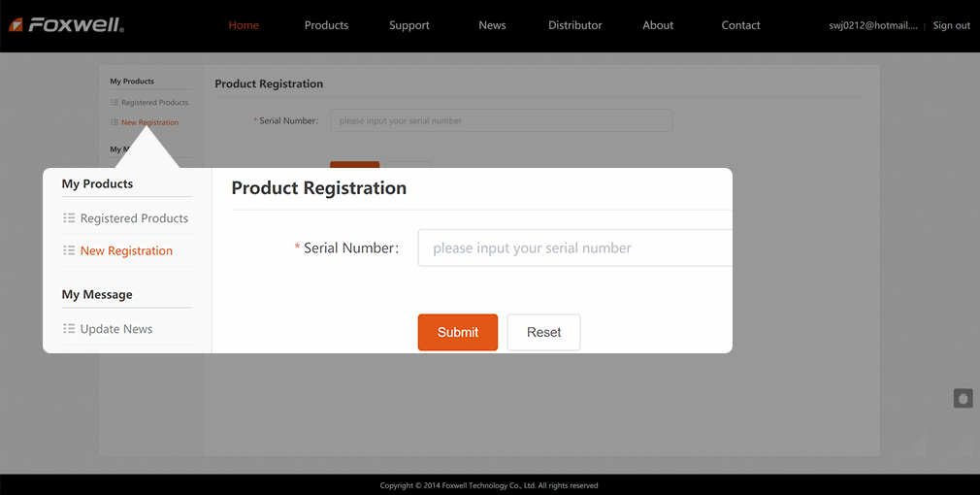Click list icon beside Update News
The width and height of the screenshot is (980, 495).
pyautogui.click(x=69, y=329)
